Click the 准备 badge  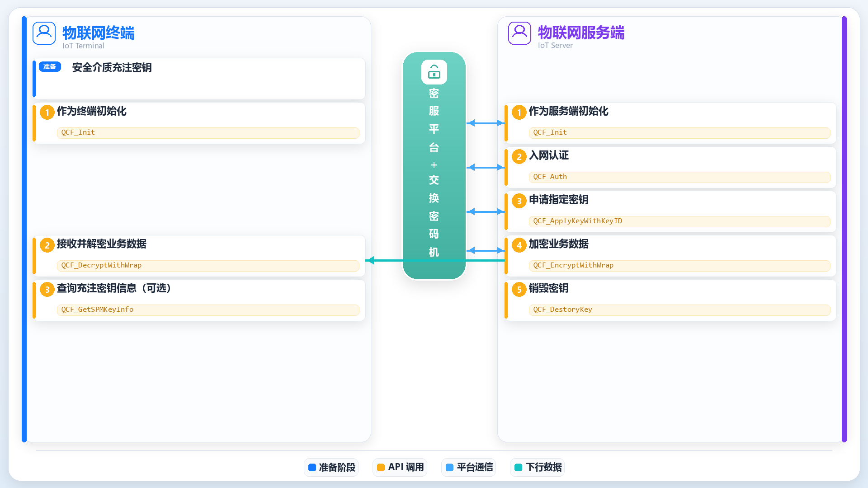(50, 67)
